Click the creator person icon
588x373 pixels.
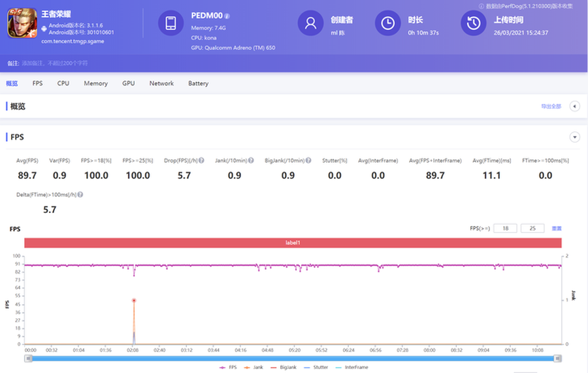point(310,24)
